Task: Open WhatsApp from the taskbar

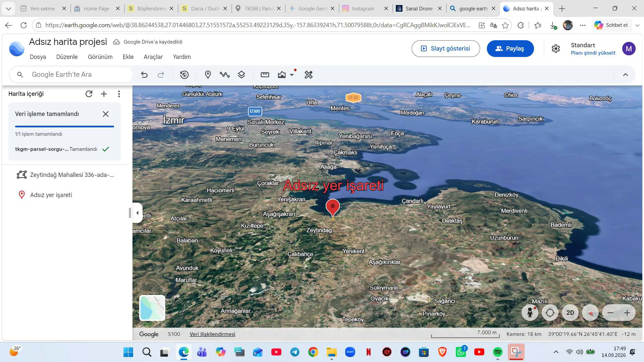Action: pyautogui.click(x=461, y=352)
